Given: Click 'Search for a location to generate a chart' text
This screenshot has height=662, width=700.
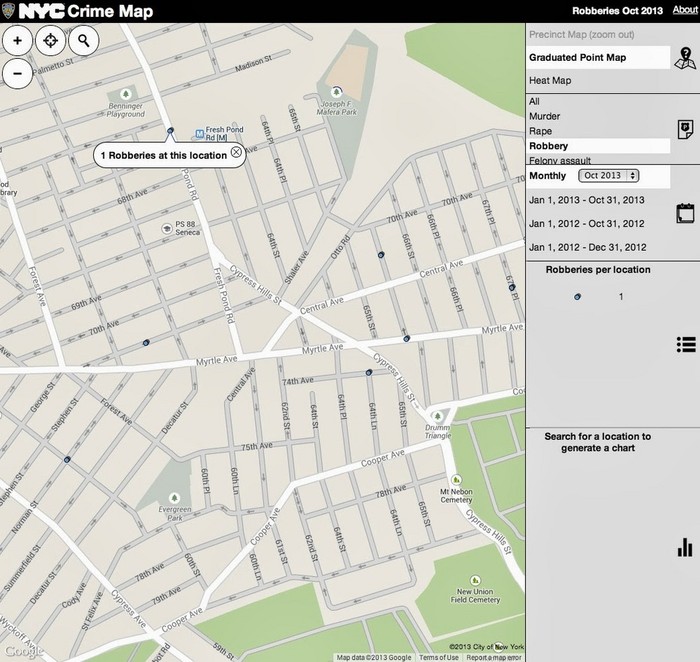Looking at the screenshot, I should pyautogui.click(x=598, y=442).
